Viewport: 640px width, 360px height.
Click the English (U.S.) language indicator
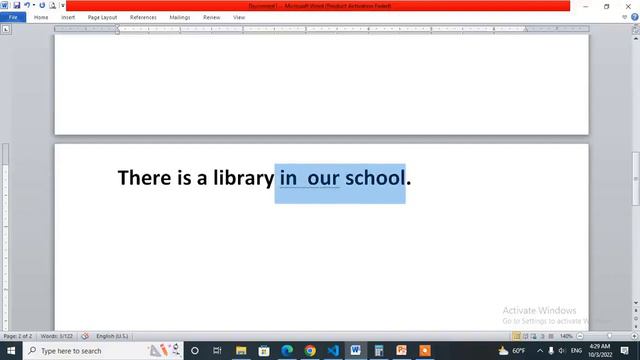(x=112, y=336)
